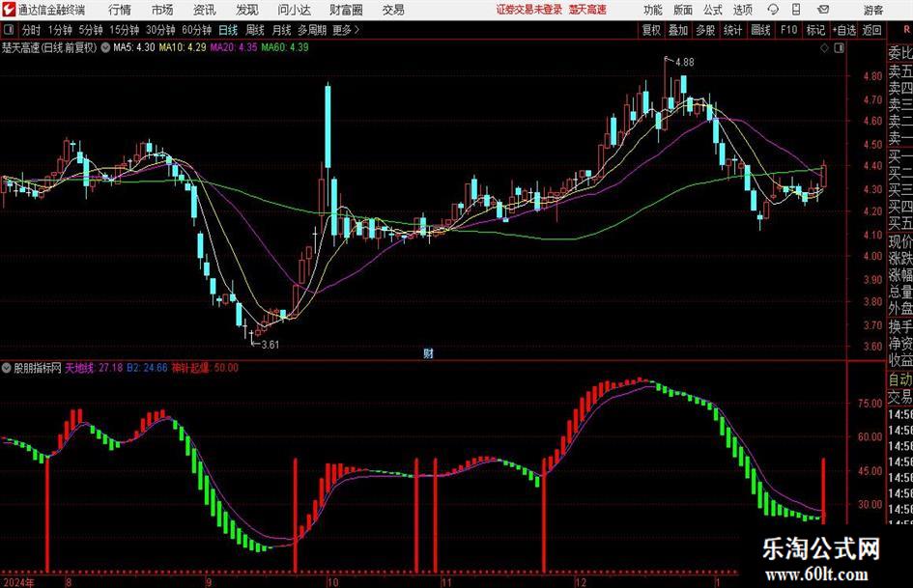Click the 叠加 overlay button

click(678, 30)
